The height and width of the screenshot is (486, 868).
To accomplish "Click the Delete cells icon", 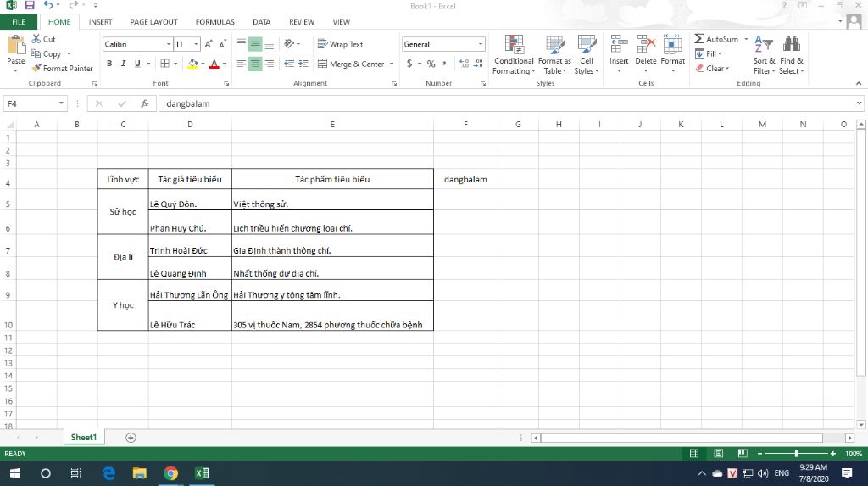I will [646, 45].
